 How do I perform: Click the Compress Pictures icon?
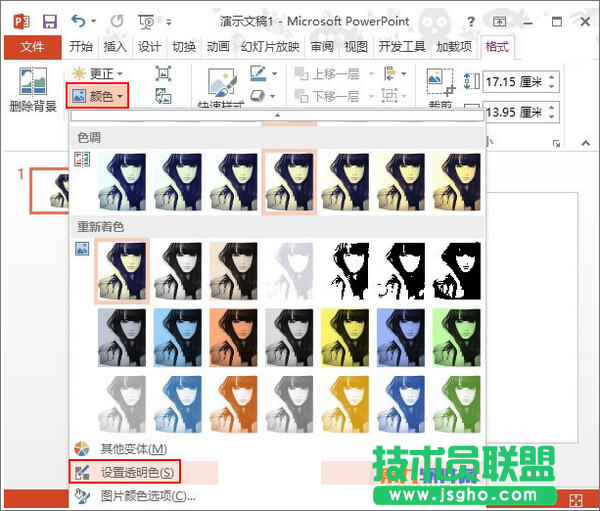(x=163, y=73)
